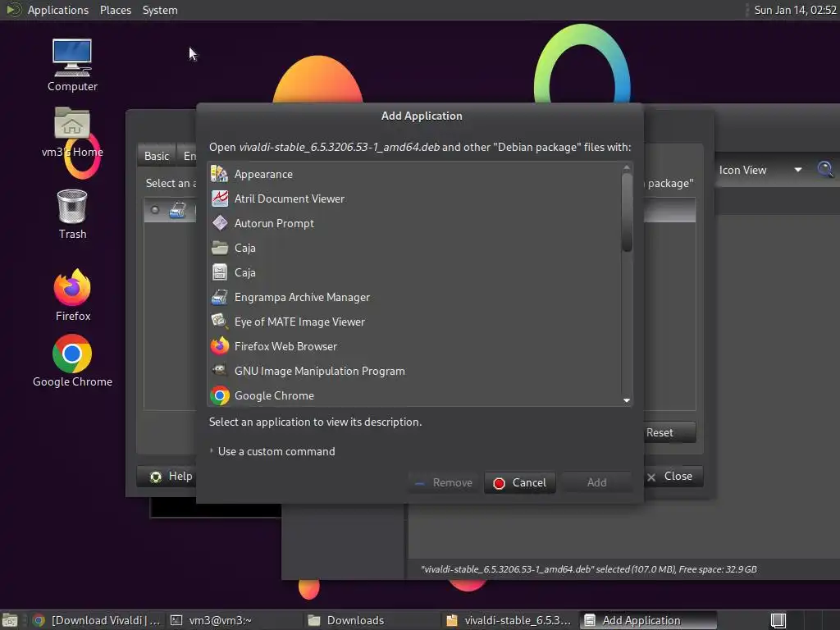Open the System menu

[160, 10]
